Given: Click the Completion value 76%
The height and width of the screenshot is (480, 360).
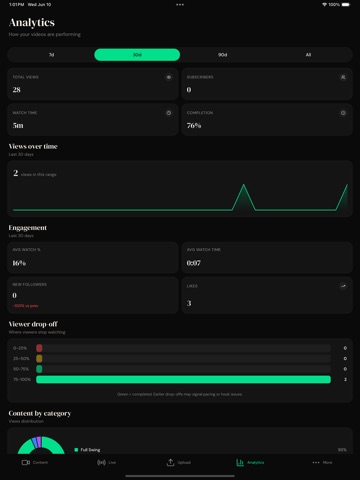Looking at the screenshot, I should (x=194, y=126).
